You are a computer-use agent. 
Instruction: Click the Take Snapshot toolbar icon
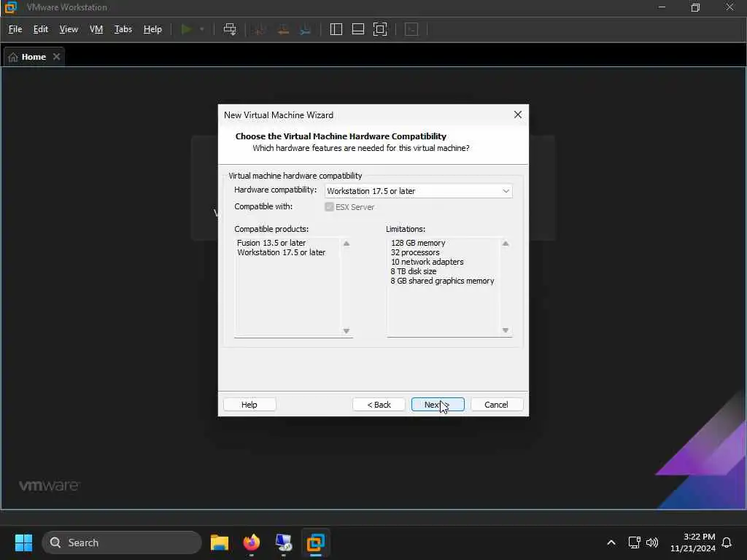260,29
